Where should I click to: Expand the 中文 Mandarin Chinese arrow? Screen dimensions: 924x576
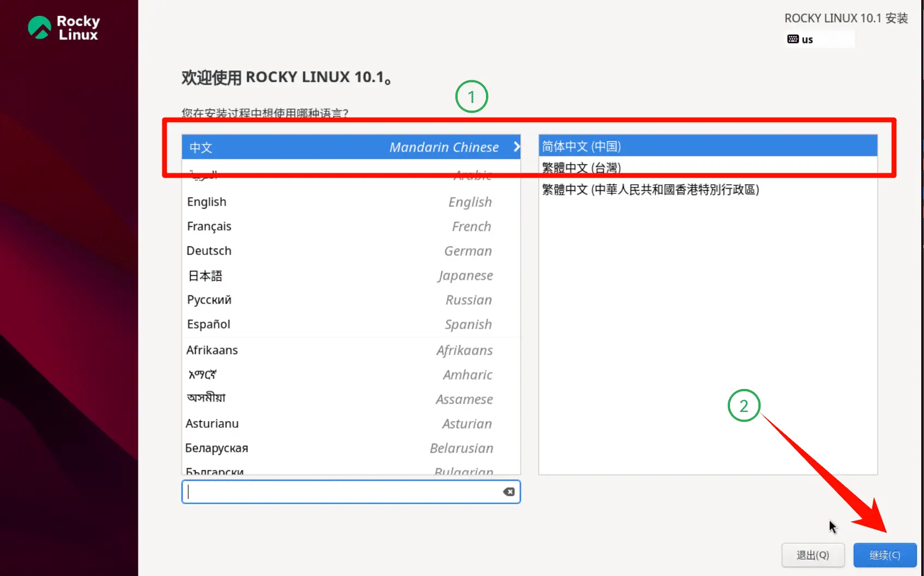click(x=516, y=147)
